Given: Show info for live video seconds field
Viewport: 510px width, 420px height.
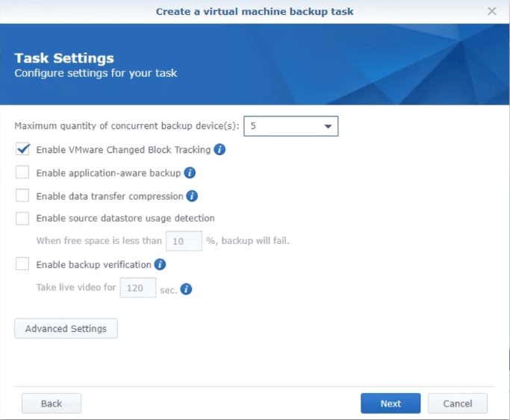Looking at the screenshot, I should pyautogui.click(x=186, y=289).
